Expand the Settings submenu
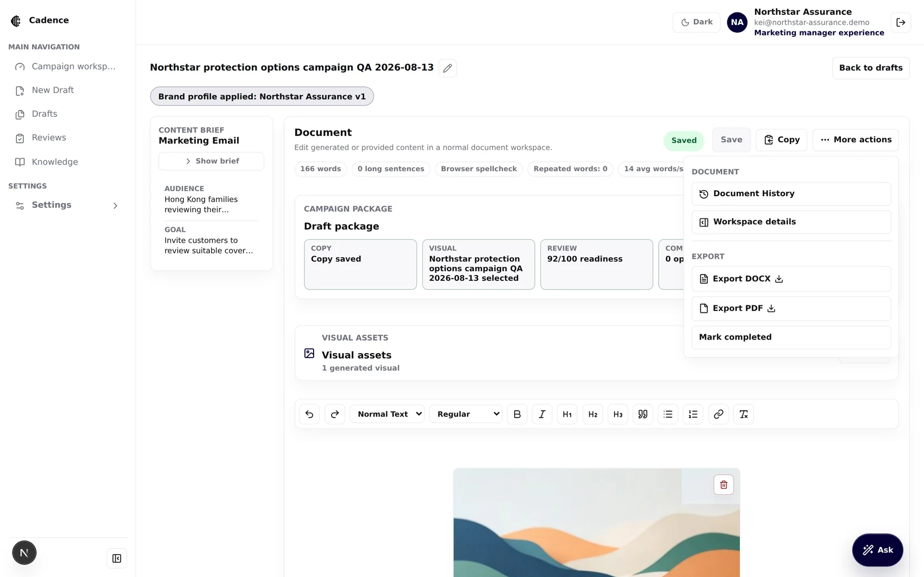924x577 pixels. pyautogui.click(x=67, y=205)
